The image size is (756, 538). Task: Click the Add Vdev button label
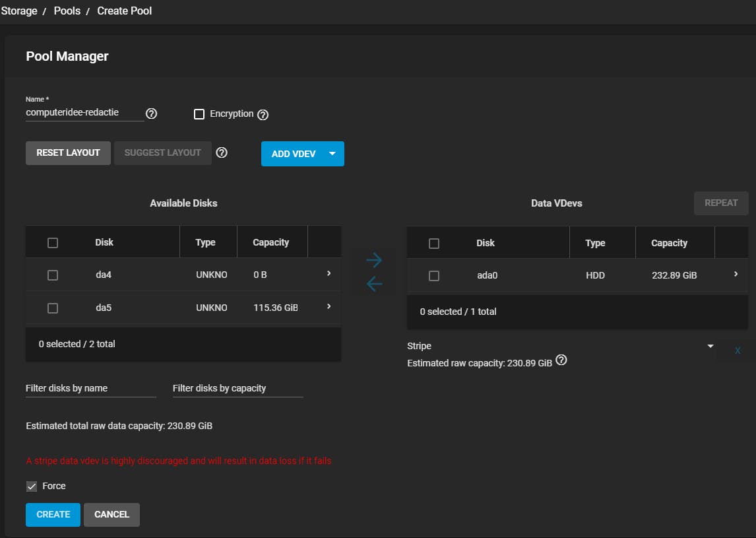click(293, 154)
